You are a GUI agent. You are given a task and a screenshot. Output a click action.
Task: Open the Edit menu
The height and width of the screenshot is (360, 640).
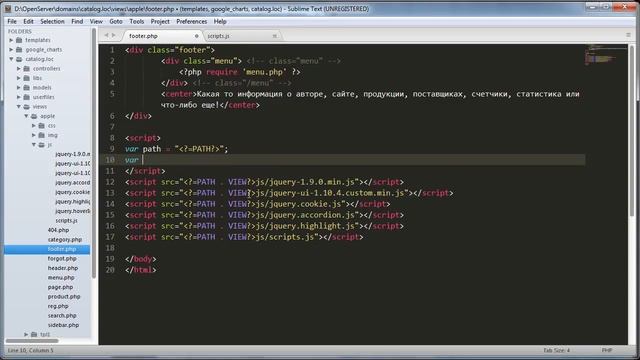[28, 21]
